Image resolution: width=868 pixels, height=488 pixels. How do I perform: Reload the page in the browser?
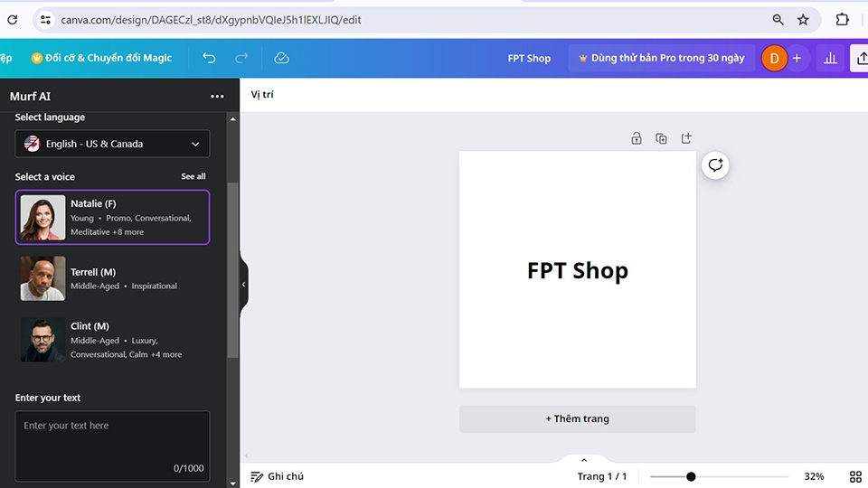click(x=12, y=20)
